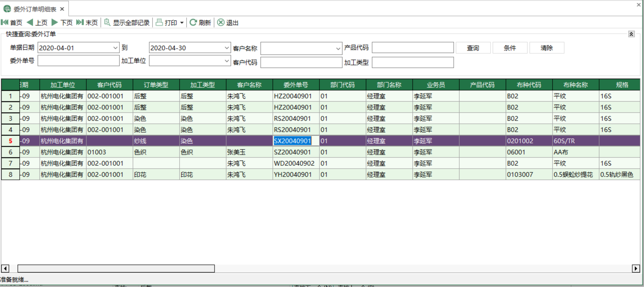
Task: Select cell SX20040901
Action: pos(296,141)
